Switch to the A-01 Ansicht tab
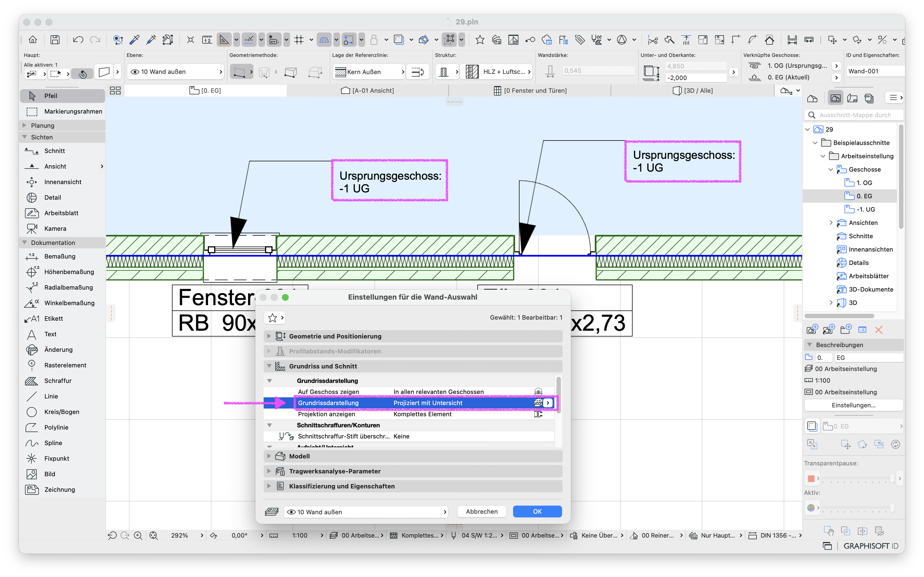Viewport: 924px width, 577px height. coord(367,91)
